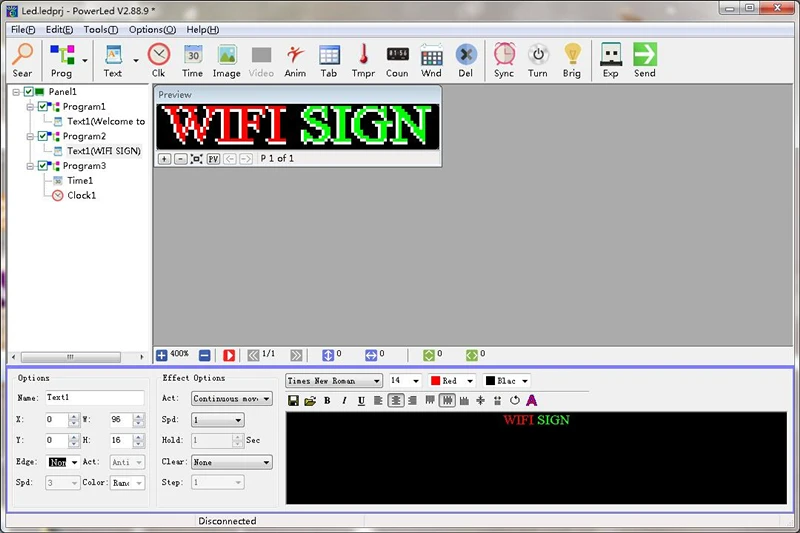
Task: Open the Help menu
Action: click(x=203, y=30)
